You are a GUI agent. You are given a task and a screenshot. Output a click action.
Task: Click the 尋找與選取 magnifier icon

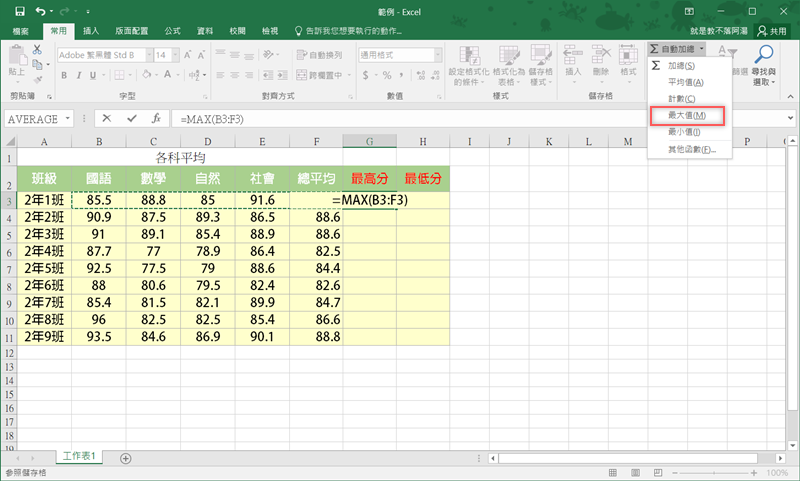tap(764, 58)
